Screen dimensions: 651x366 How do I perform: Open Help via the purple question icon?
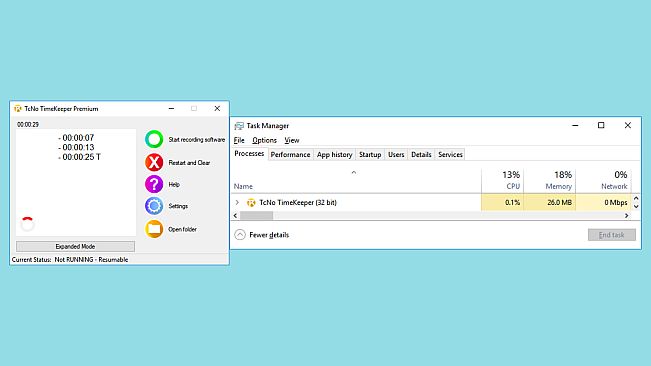154,184
